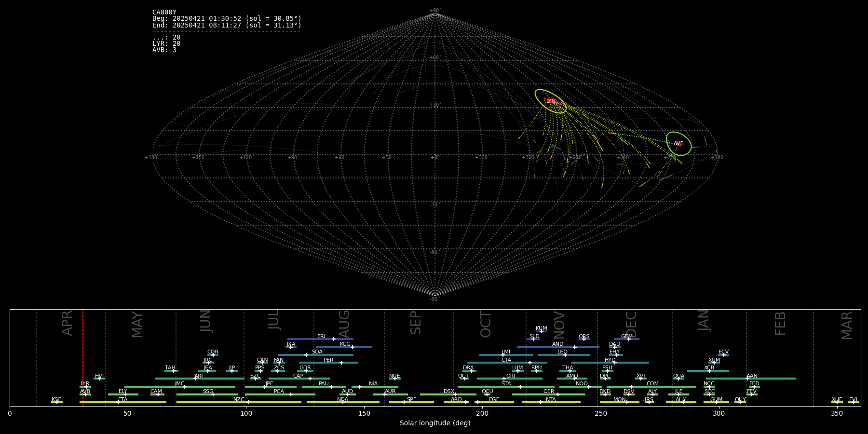Click the PER shower label
The height and width of the screenshot is (434, 868).
(x=328, y=360)
